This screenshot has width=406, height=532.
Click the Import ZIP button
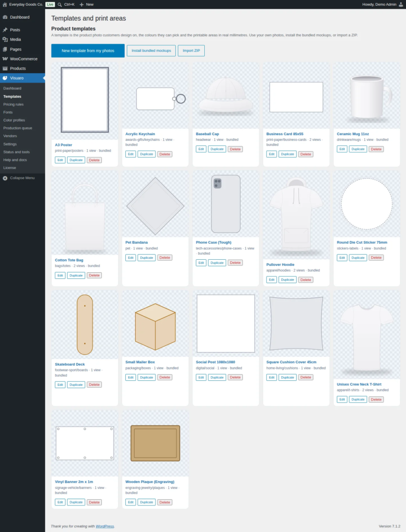(x=191, y=50)
